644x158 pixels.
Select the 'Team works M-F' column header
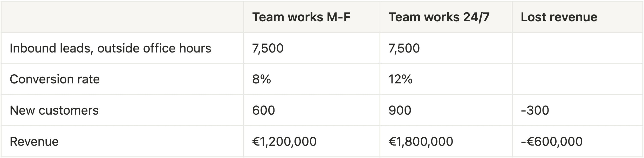312,17
